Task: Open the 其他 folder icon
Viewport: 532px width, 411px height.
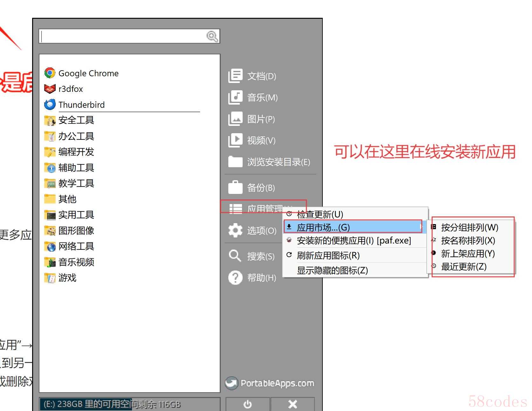Action: [x=50, y=199]
